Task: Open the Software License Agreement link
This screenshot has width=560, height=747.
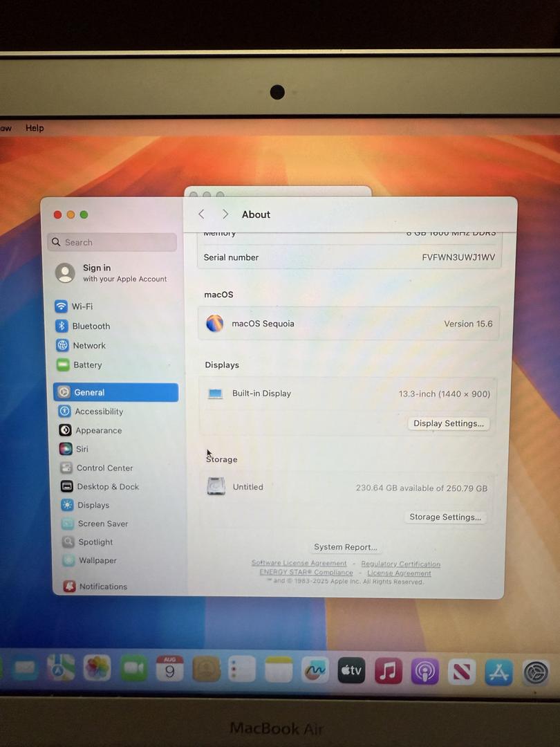Action: (x=299, y=563)
